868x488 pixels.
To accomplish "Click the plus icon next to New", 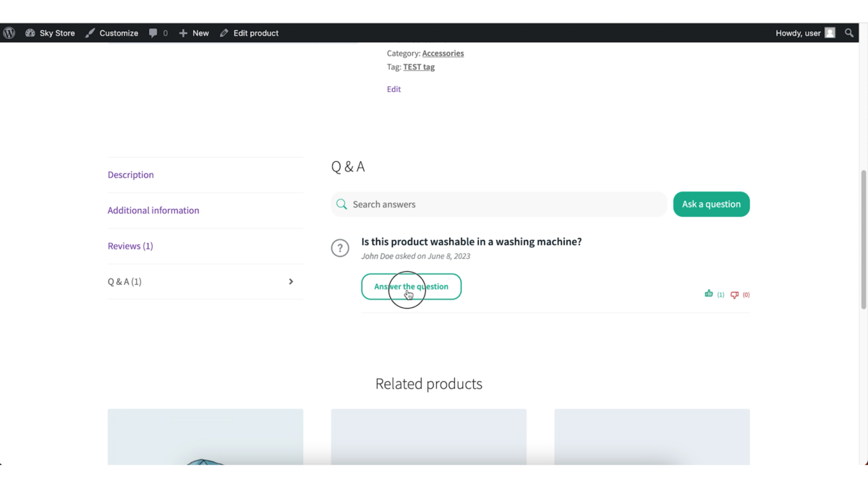I will point(184,33).
